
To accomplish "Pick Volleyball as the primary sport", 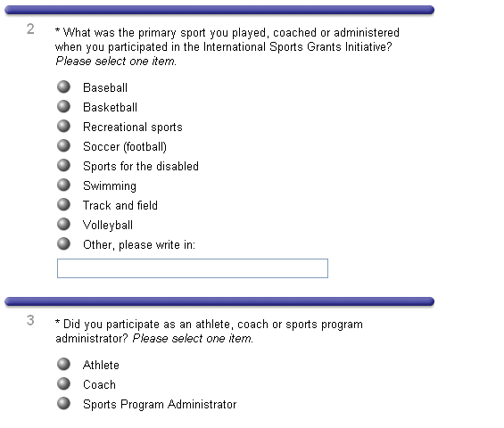I will (x=63, y=224).
